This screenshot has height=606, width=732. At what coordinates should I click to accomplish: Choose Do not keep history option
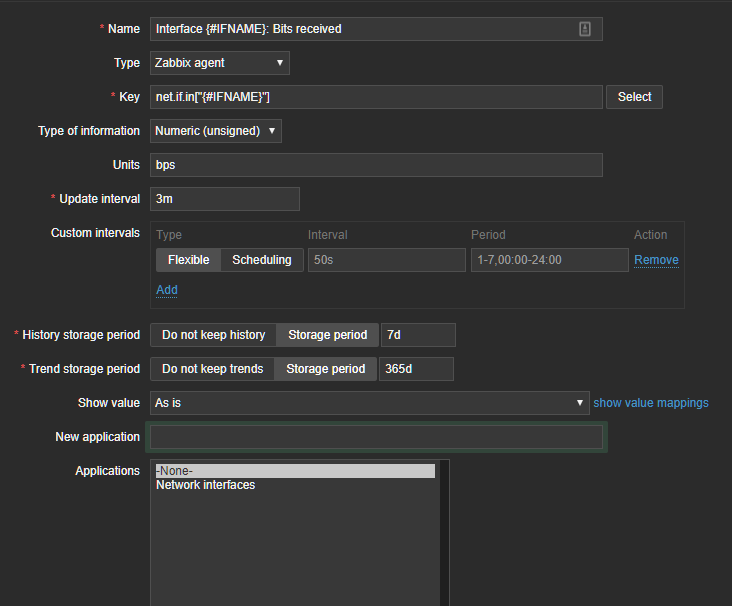tap(213, 335)
